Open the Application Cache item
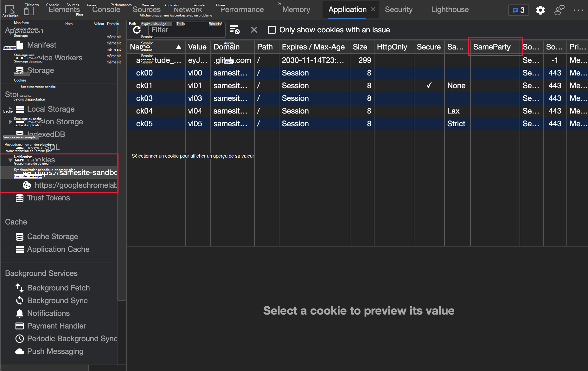The width and height of the screenshot is (588, 371). (58, 249)
